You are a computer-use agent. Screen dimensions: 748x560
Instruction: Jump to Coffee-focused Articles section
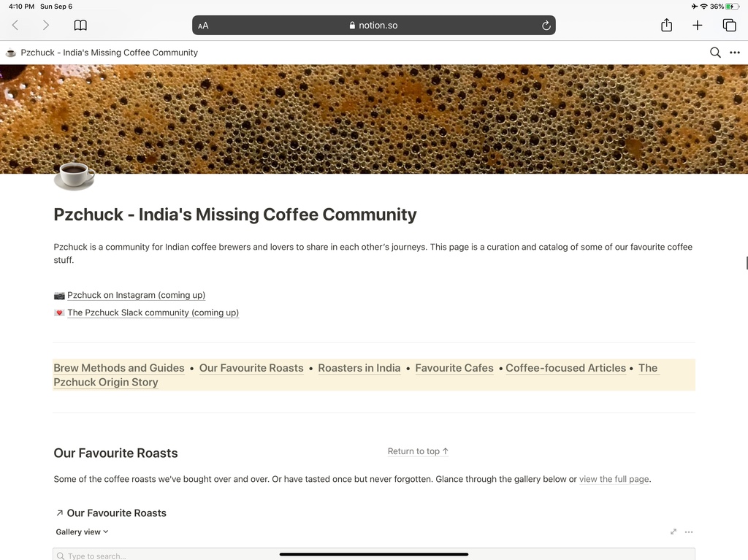point(566,368)
